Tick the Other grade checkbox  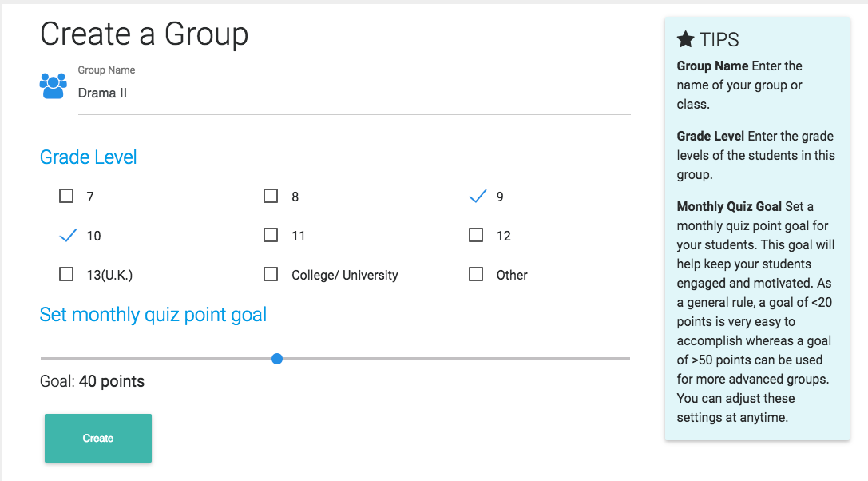tap(476, 274)
